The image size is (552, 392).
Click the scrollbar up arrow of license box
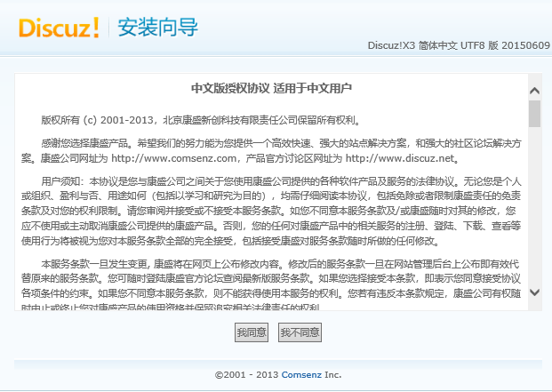[x=535, y=91]
